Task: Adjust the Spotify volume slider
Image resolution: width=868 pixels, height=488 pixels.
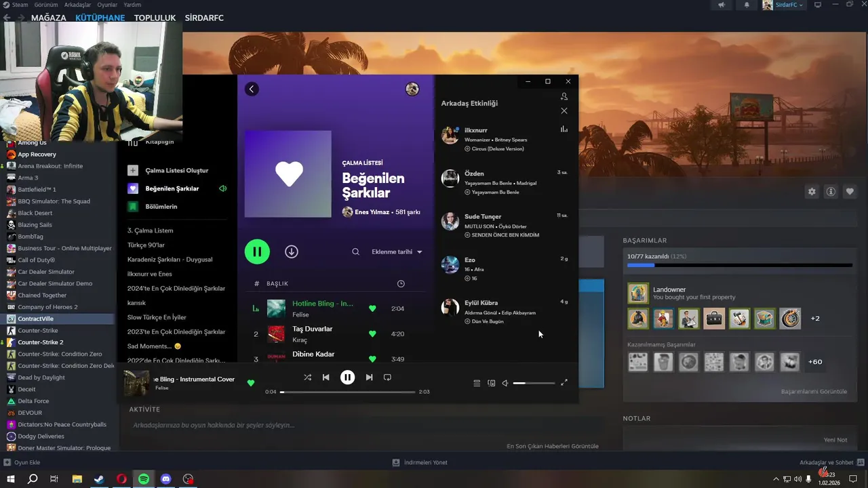Action: click(x=534, y=383)
